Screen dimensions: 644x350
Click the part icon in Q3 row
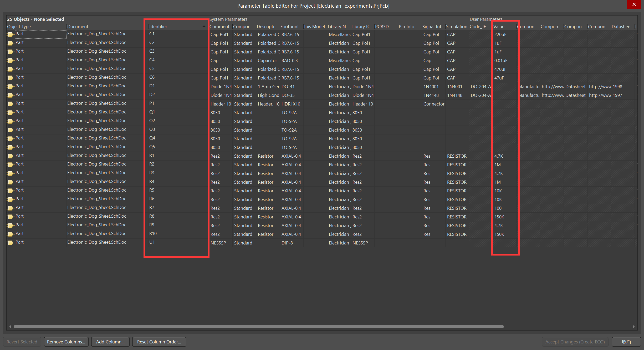(10, 130)
